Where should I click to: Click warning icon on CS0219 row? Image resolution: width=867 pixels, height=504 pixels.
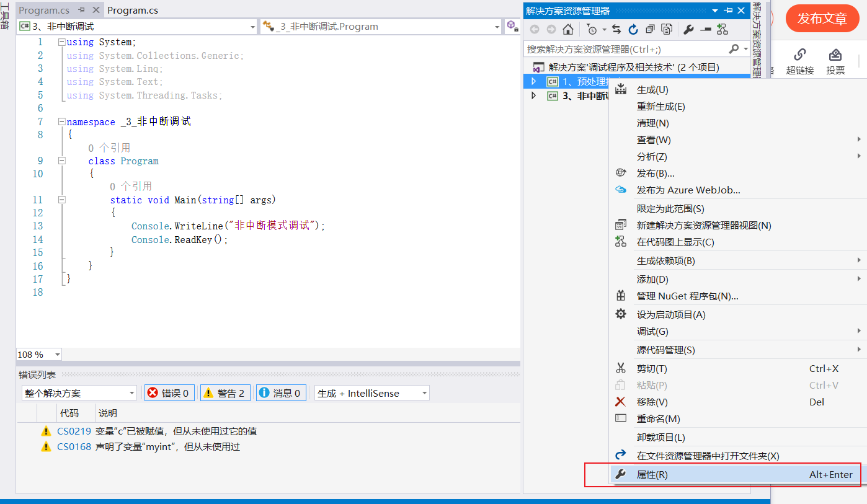[x=46, y=431]
